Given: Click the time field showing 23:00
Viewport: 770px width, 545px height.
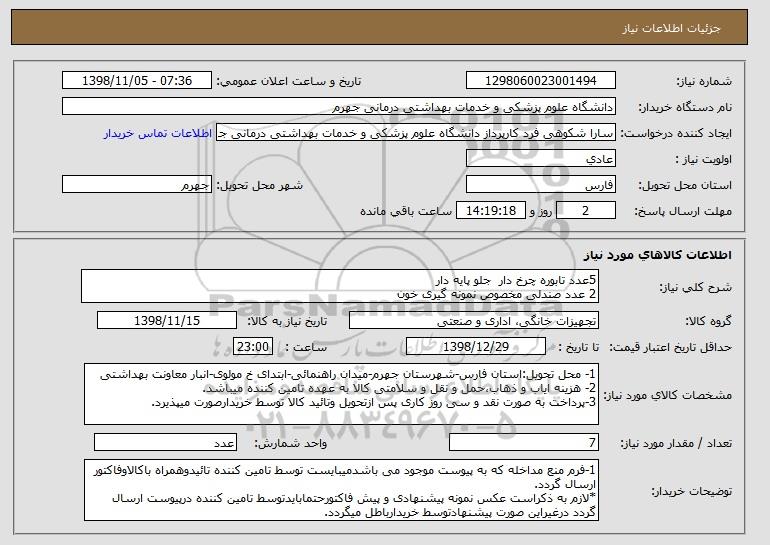Looking at the screenshot, I should pyautogui.click(x=252, y=347).
